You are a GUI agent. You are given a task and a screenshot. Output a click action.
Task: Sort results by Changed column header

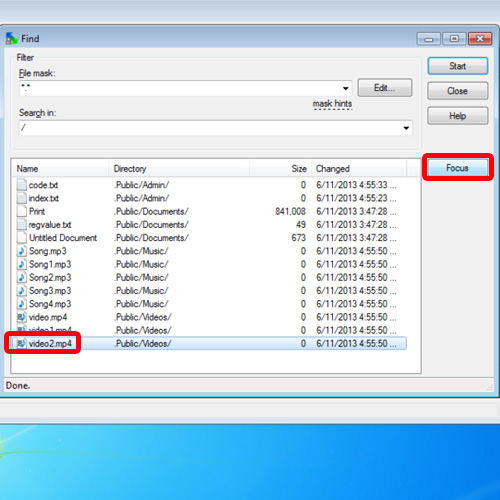[x=359, y=169]
